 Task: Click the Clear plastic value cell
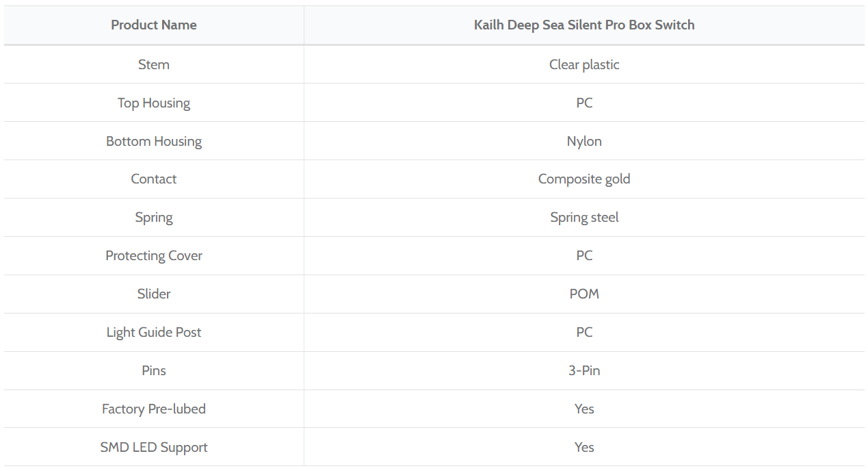click(584, 64)
